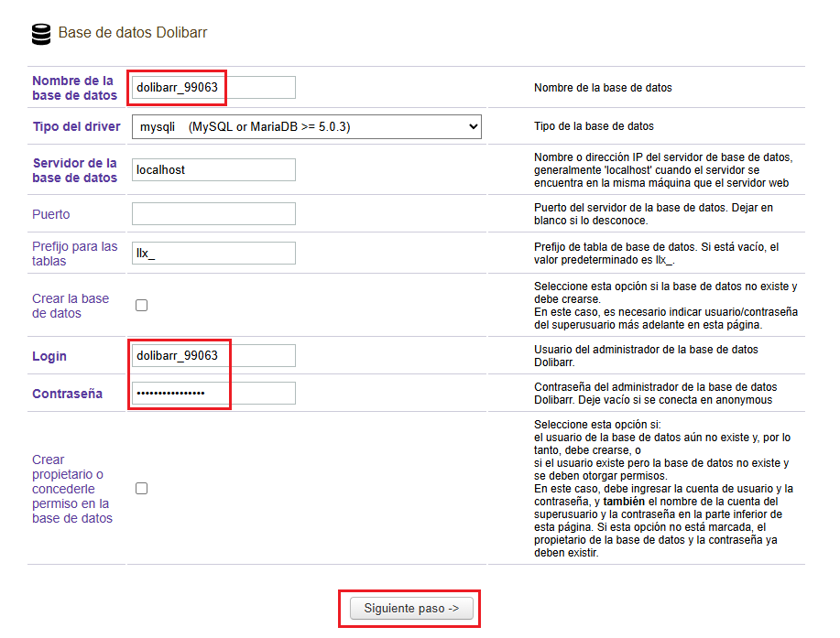Click the 'Login' label text

click(x=49, y=356)
